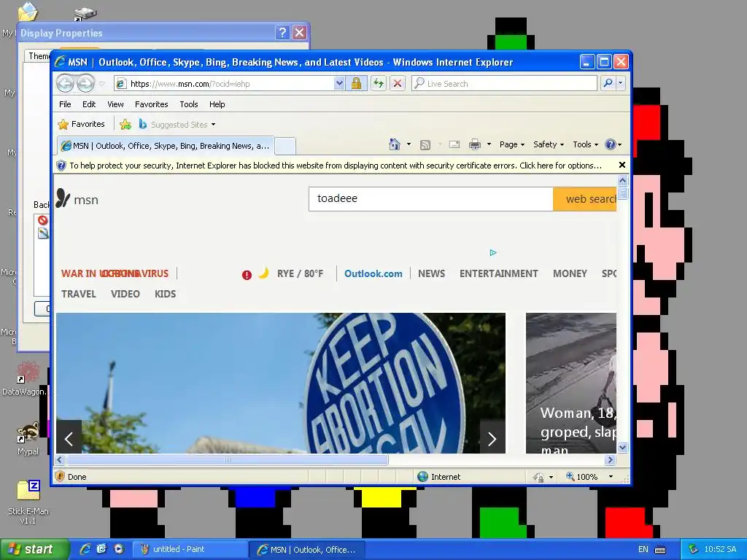
Task: Open the recent pages dropdown arrow
Action: (102, 84)
